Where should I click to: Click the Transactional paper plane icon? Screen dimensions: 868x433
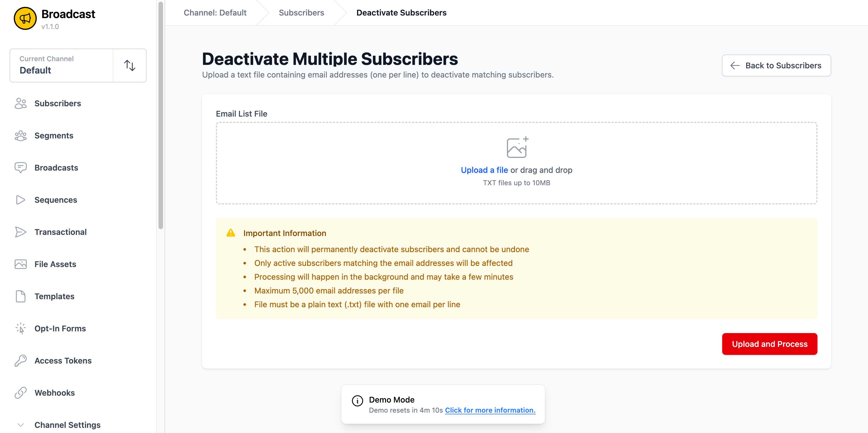[21, 232]
